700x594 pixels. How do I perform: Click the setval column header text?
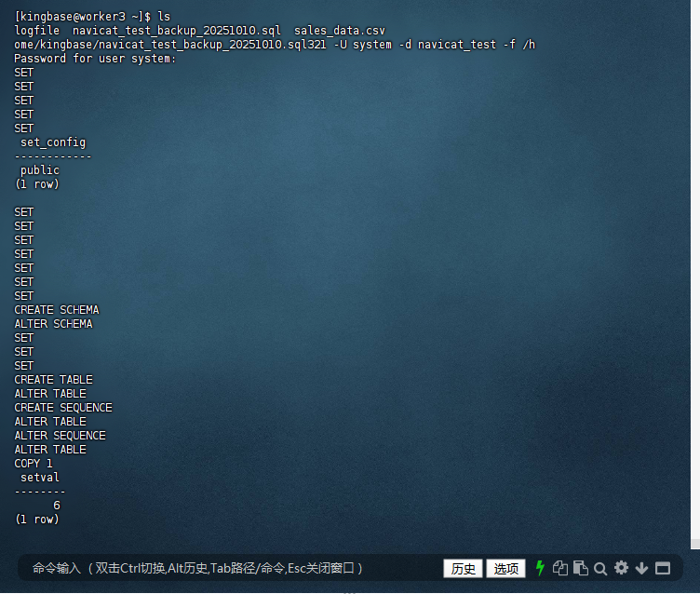[40, 478]
